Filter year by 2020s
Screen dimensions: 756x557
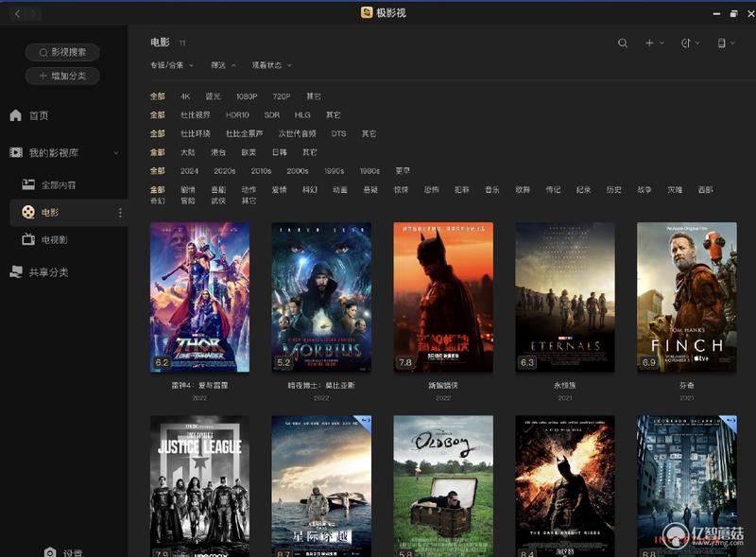225,171
